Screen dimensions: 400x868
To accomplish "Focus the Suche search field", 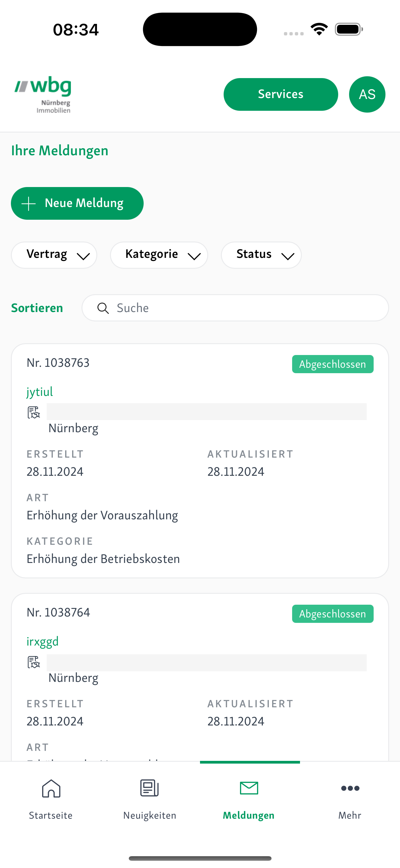I will (x=235, y=308).
